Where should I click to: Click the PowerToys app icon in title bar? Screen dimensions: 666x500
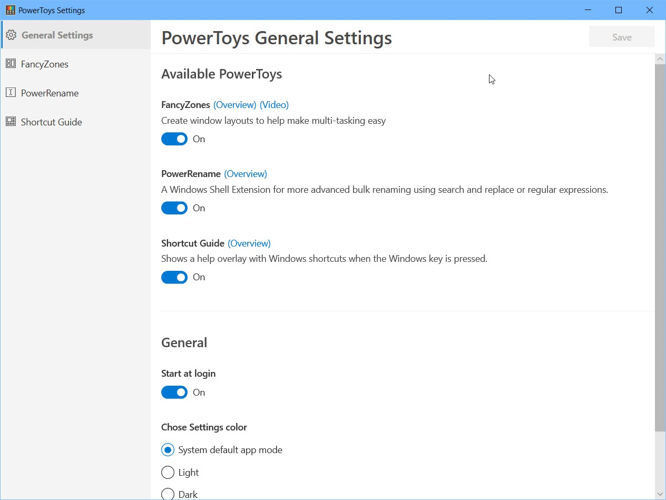[x=10, y=10]
